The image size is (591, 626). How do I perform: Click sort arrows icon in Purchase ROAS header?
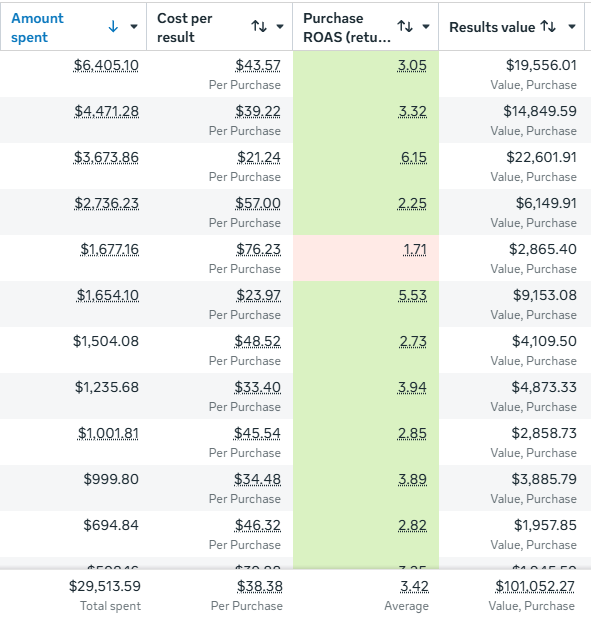tap(405, 27)
